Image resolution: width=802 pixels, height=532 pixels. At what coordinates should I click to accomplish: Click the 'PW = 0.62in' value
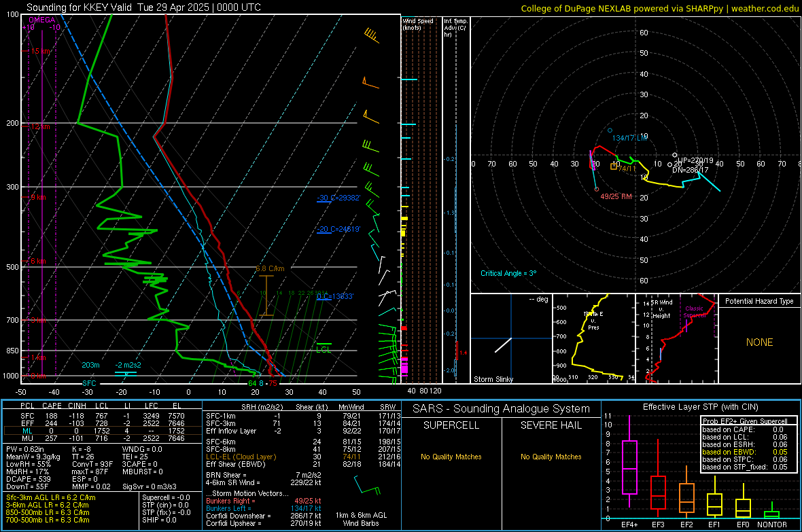(x=27, y=449)
